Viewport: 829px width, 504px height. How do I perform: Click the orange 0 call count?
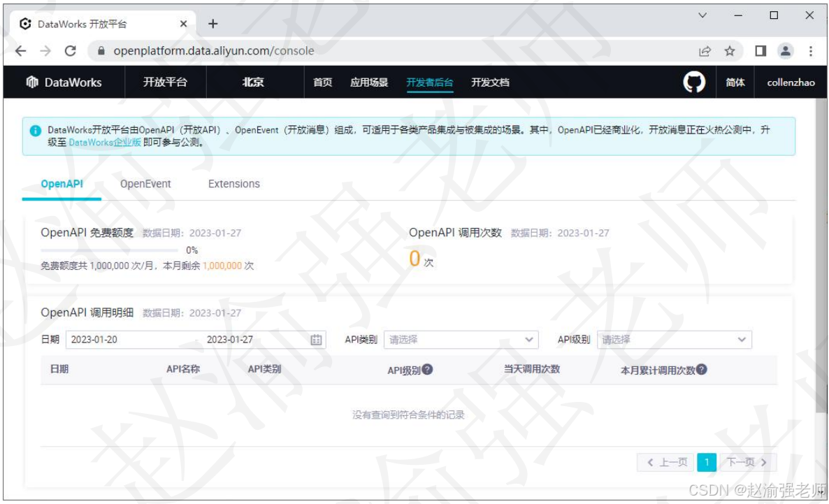[414, 259]
